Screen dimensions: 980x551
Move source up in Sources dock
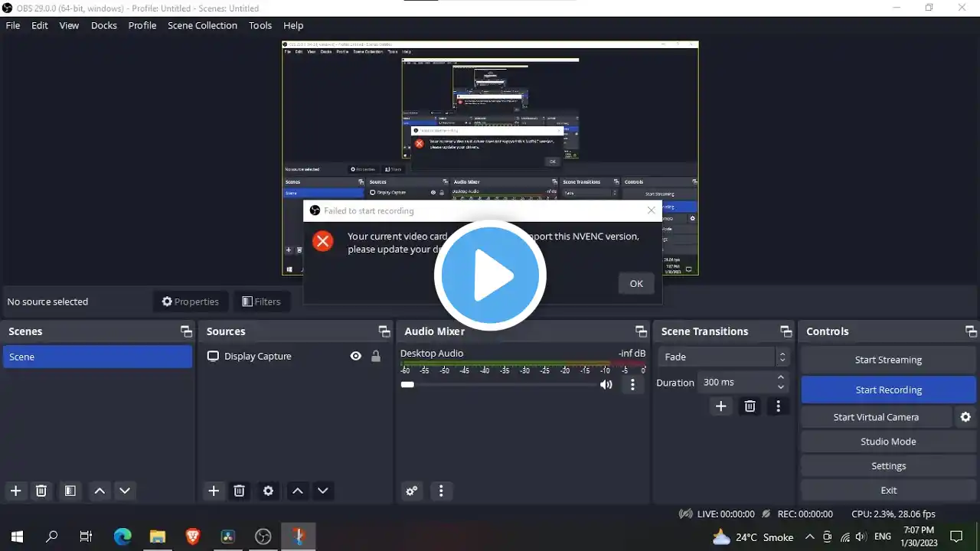[298, 491]
